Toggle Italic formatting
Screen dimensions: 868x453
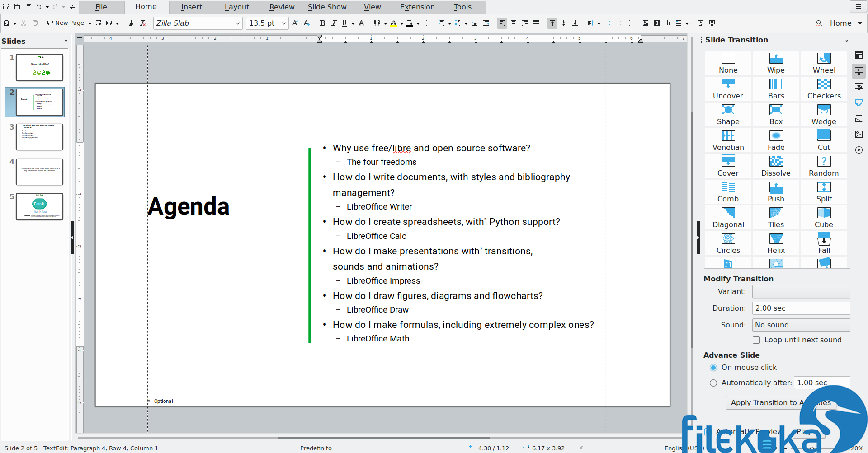click(334, 23)
